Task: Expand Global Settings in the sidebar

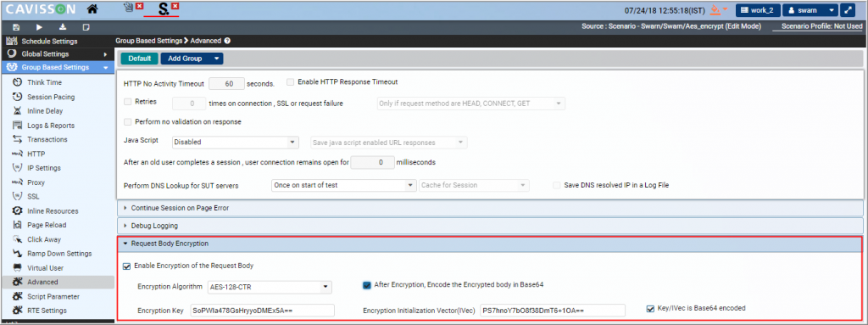Action: [57, 54]
